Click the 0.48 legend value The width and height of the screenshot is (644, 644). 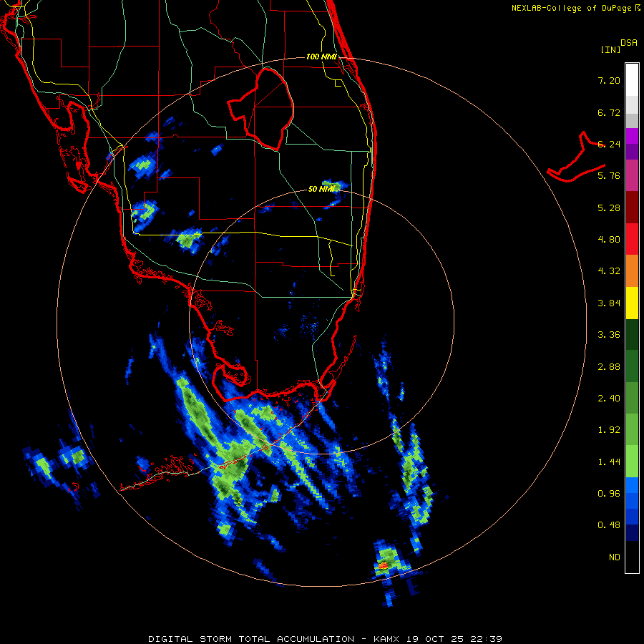pos(609,525)
